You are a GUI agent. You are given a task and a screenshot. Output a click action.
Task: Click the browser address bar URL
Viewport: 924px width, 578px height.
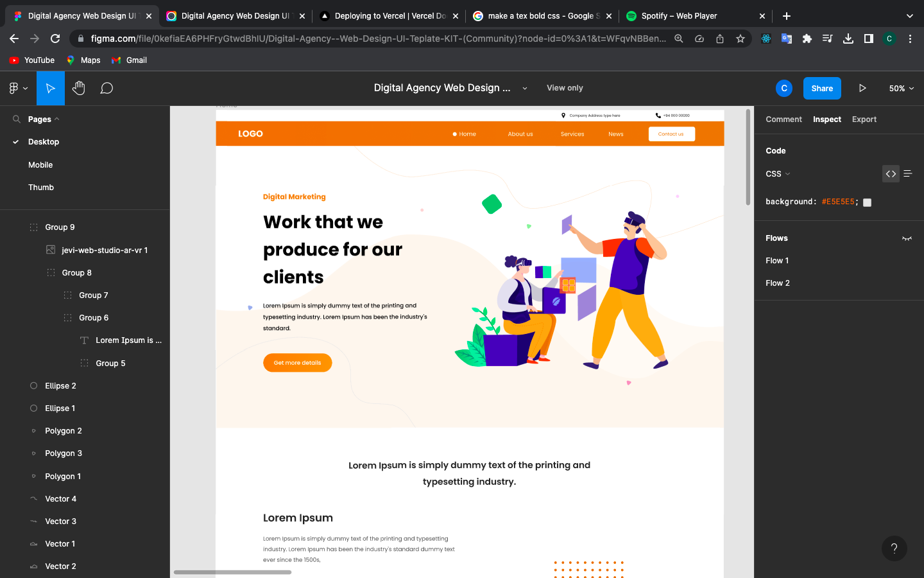pyautogui.click(x=379, y=39)
